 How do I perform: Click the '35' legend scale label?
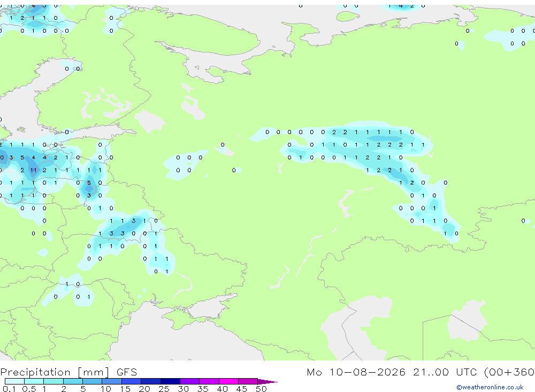point(203,389)
